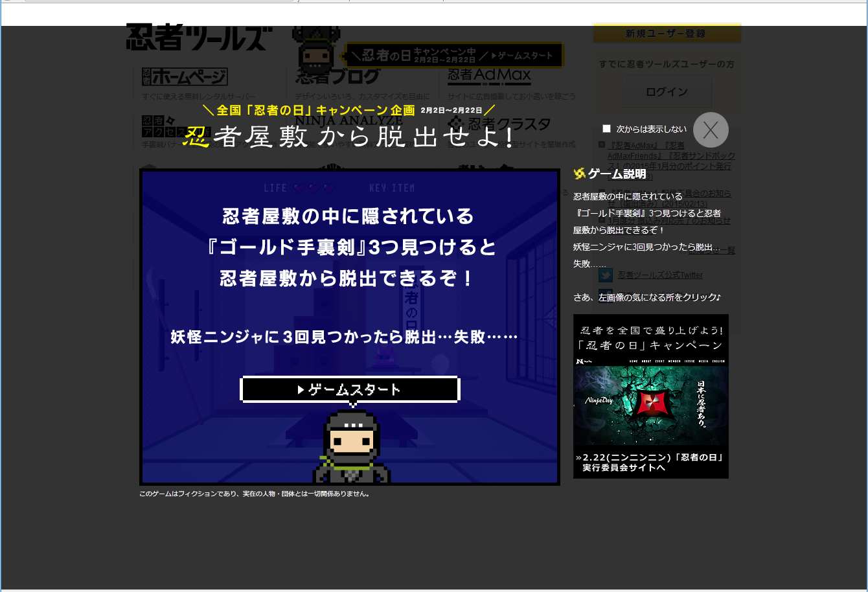The image size is (868, 592).
Task: Open the 忍者ツールズ公式Twitter link
Action: [x=660, y=275]
